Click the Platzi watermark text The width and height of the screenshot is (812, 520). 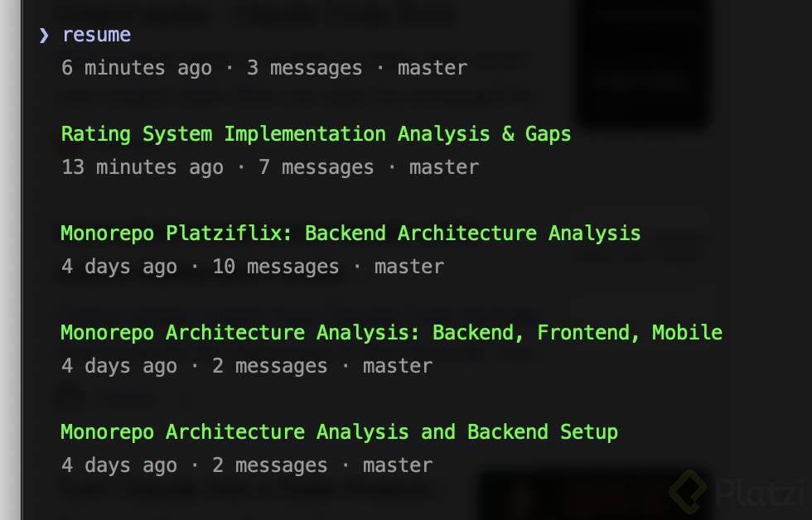pyautogui.click(x=758, y=494)
